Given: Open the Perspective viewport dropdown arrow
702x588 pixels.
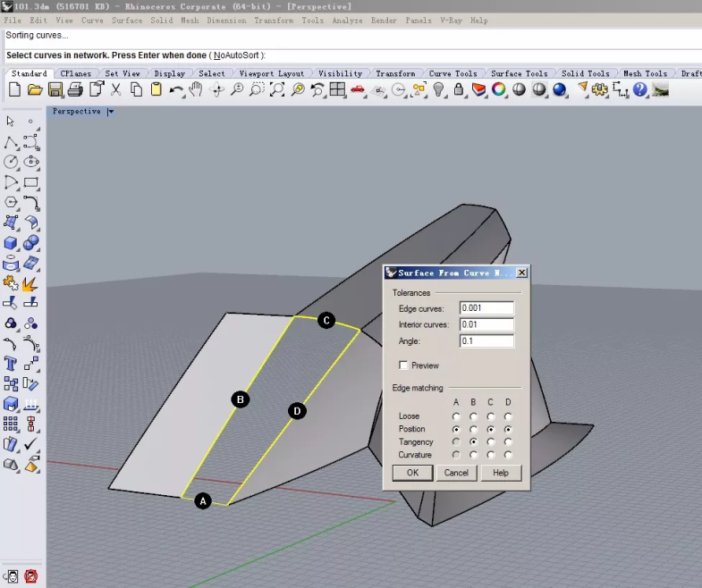Looking at the screenshot, I should 111,112.
